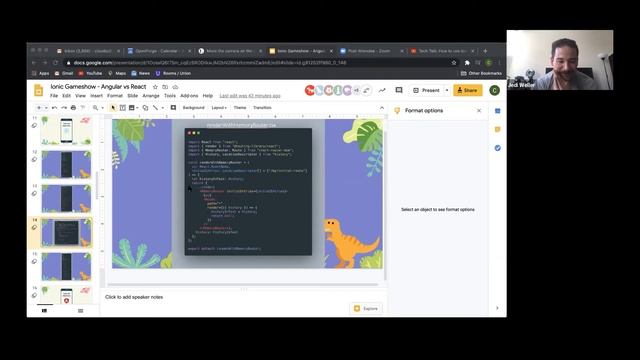Check the cloud save status icon

pos(175,87)
